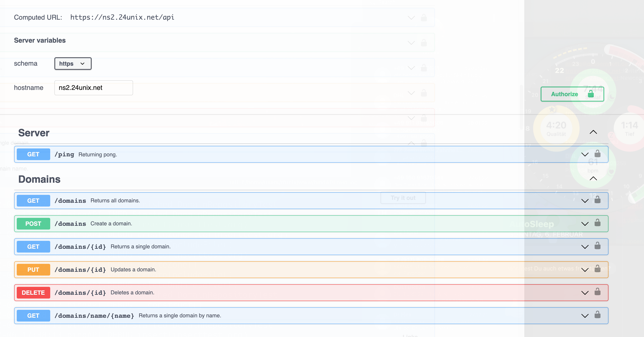Click lock icon on PUT /domains/{id} row

[x=597, y=269]
